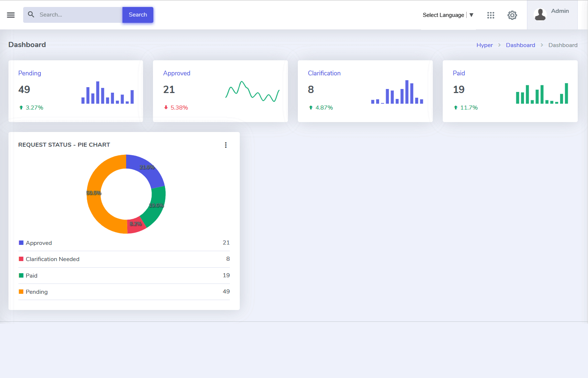Follow the Dashboard breadcrumb link
The height and width of the screenshot is (378, 588).
520,45
